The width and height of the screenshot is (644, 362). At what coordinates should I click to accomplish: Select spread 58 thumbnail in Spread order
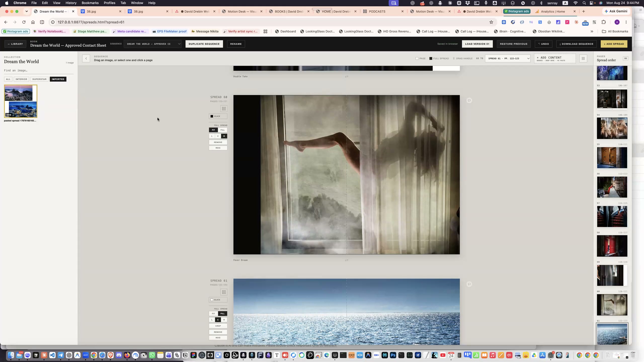[x=612, y=246]
